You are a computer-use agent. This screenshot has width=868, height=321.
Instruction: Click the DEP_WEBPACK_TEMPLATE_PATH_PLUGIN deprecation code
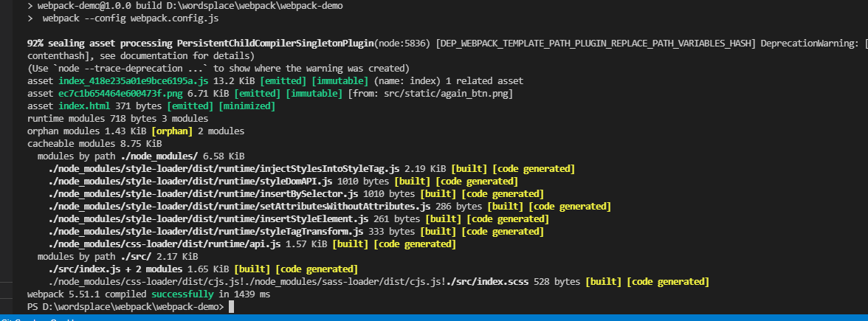(596, 43)
